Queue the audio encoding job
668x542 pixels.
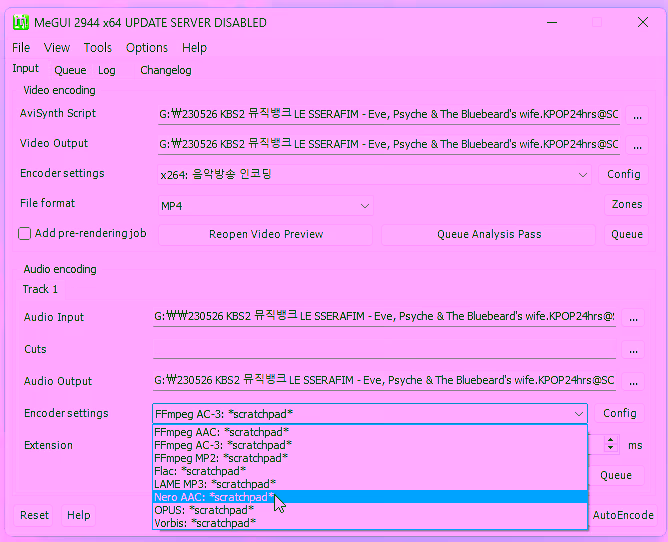point(616,476)
